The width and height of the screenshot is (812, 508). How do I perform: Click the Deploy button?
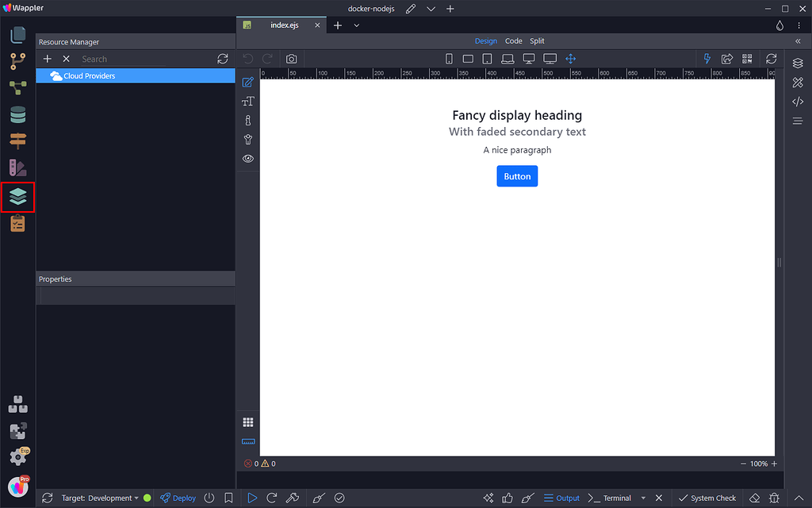point(178,498)
